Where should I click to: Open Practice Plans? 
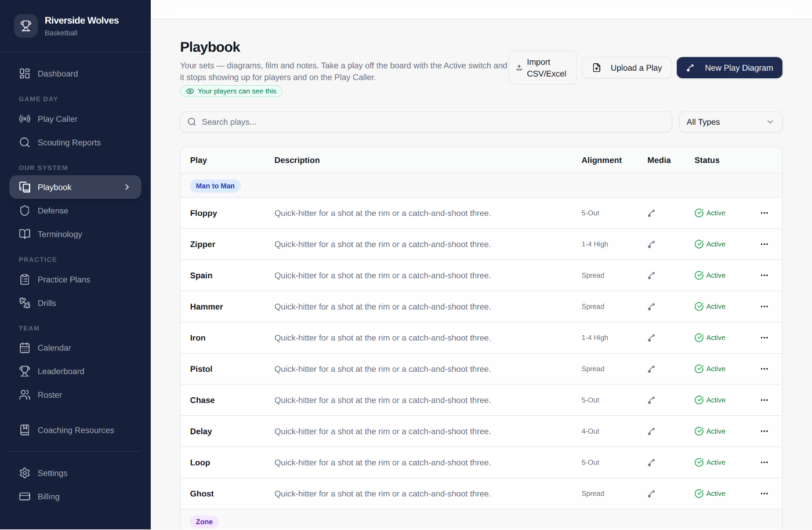click(x=75, y=279)
